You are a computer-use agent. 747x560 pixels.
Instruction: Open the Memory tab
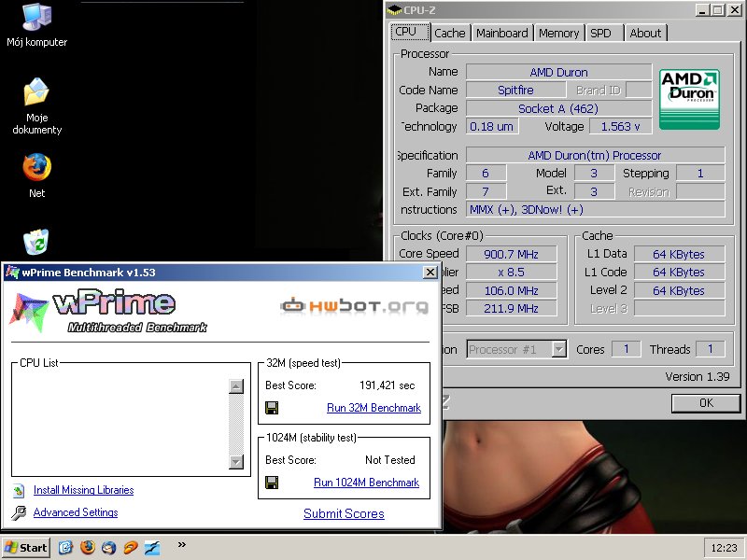(x=558, y=33)
